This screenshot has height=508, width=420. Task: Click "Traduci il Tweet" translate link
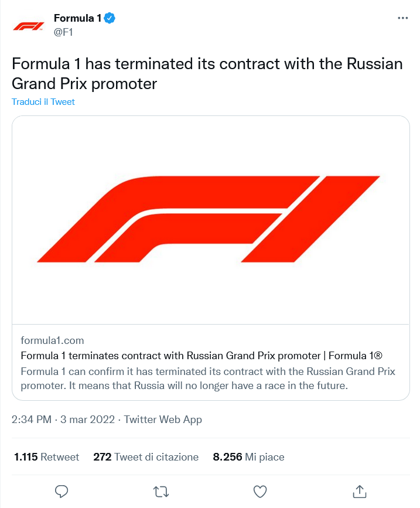click(x=43, y=102)
